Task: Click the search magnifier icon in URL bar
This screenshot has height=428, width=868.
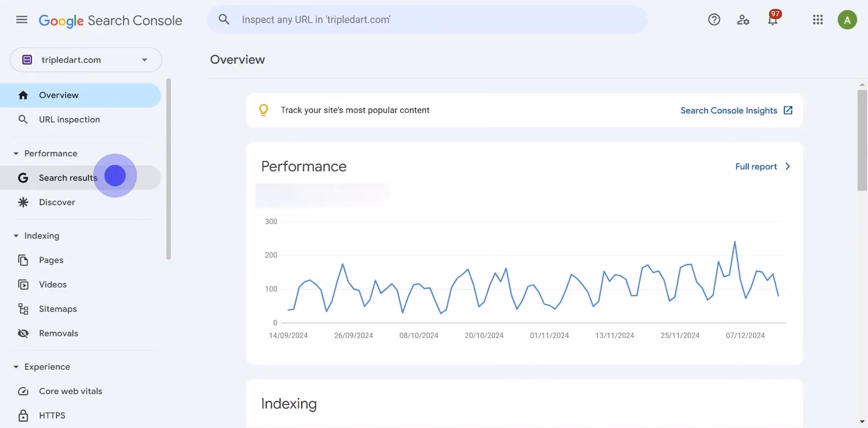Action: [x=224, y=20]
